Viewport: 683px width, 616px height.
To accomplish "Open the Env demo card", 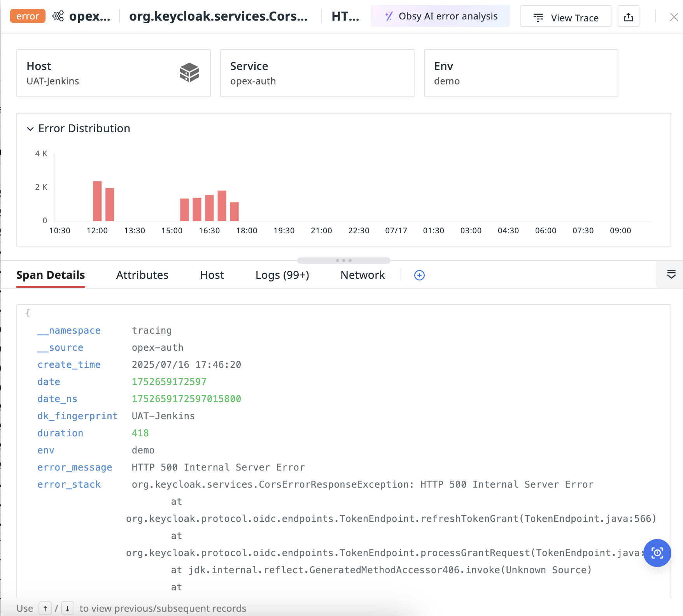I will coord(521,73).
